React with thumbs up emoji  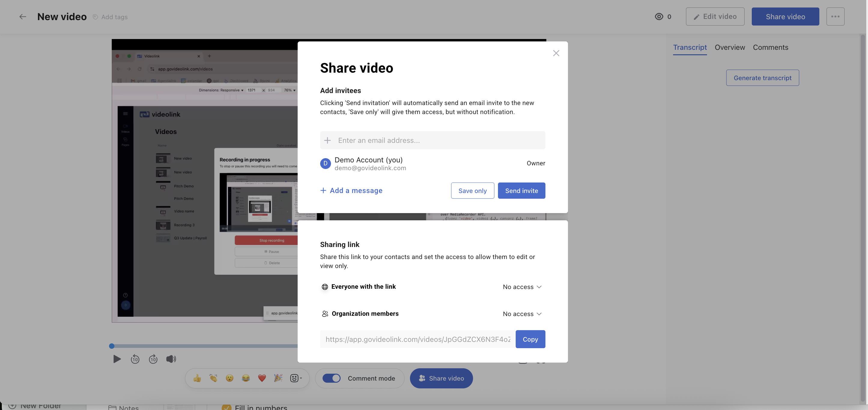point(197,378)
